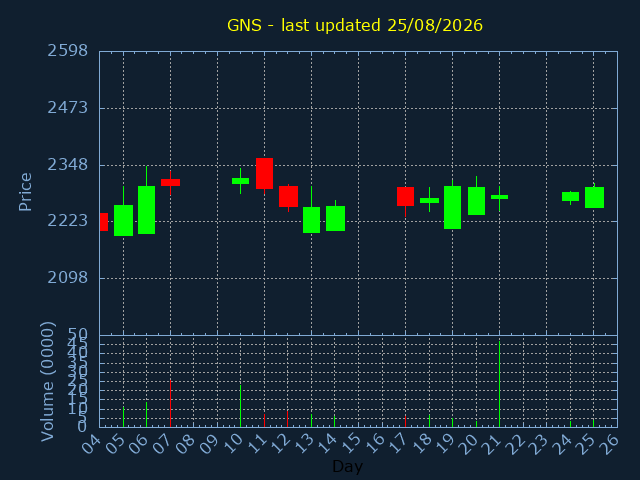
Task: Click the chart title 'GNS - last updated 25/08/2026'
Action: [x=355, y=25]
